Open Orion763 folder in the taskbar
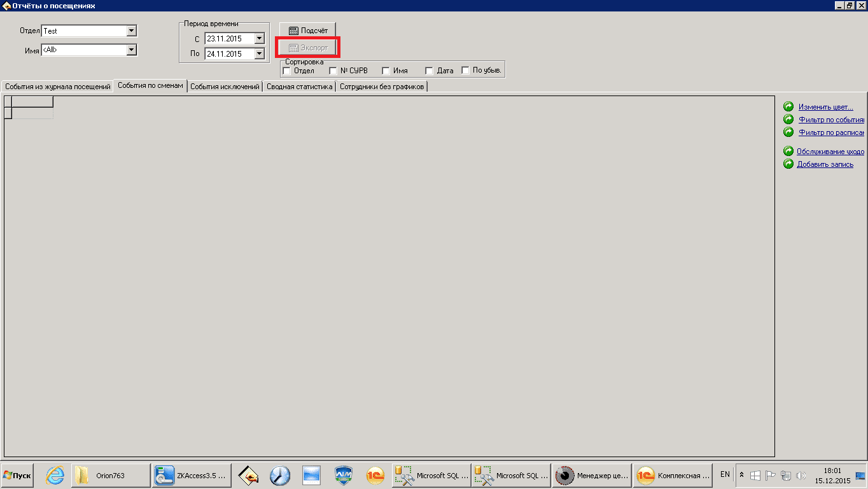Image resolution: width=868 pixels, height=489 pixels. click(x=110, y=476)
